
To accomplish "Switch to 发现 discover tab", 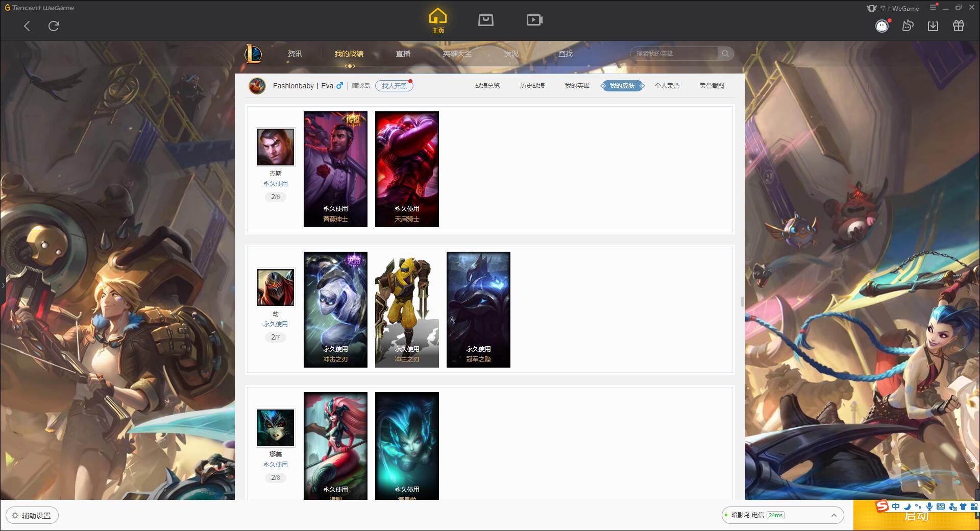I will 511,54.
